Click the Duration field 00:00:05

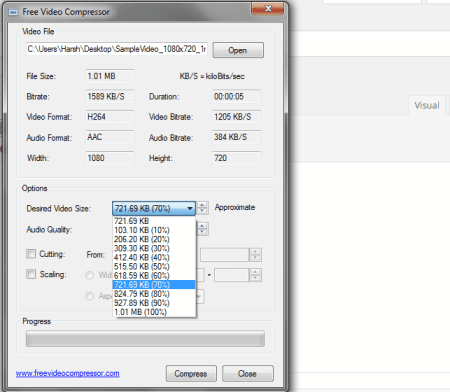pyautogui.click(x=236, y=97)
